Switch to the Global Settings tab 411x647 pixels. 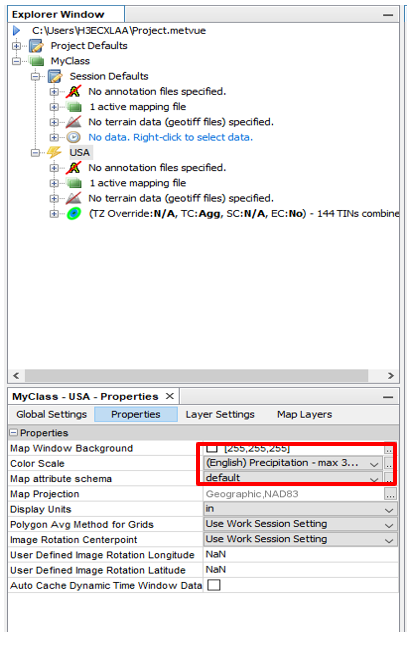tap(52, 414)
